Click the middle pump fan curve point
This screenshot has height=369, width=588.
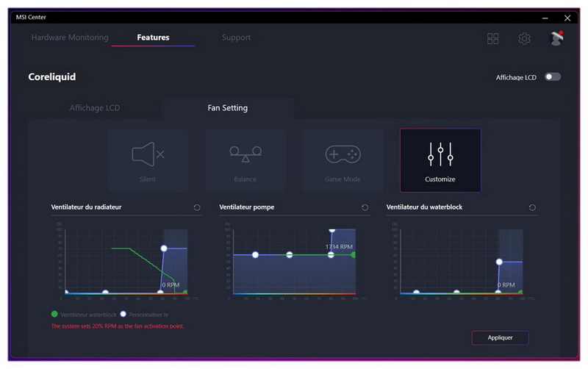pyautogui.click(x=290, y=254)
